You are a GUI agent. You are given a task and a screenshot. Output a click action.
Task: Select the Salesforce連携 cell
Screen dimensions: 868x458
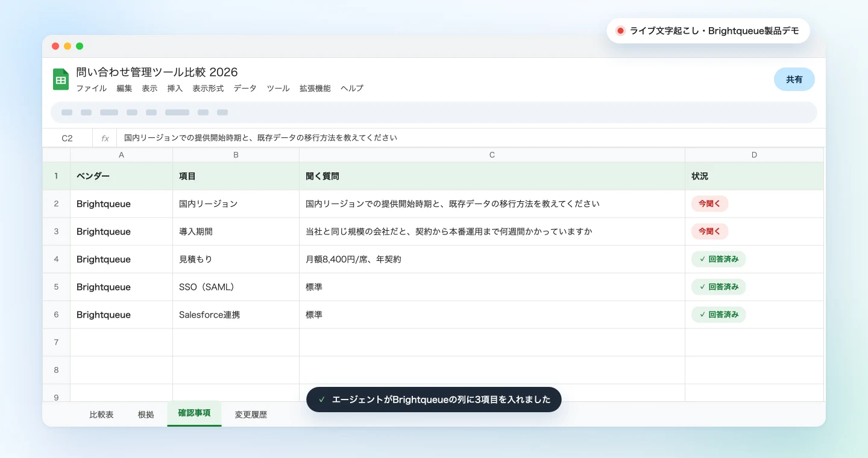(x=236, y=315)
